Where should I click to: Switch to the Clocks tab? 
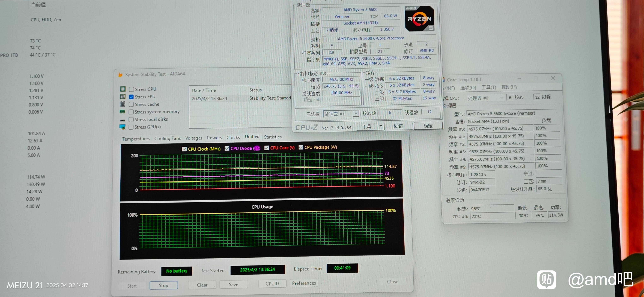point(233,137)
